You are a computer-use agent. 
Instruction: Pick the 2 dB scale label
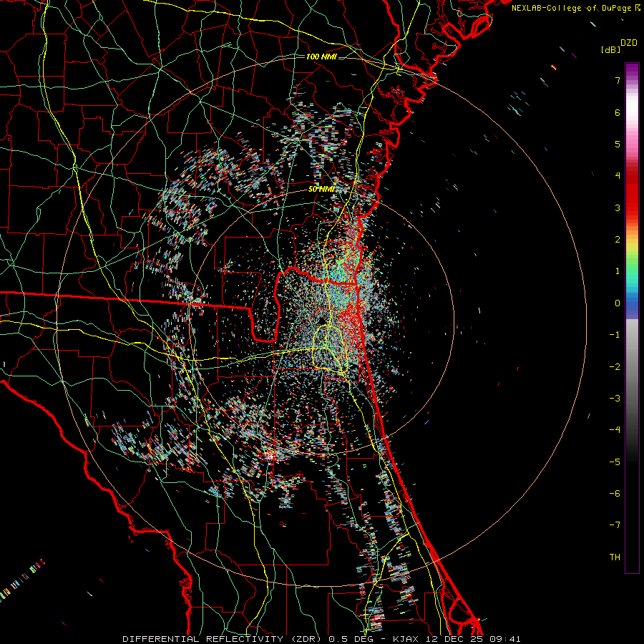(x=618, y=240)
